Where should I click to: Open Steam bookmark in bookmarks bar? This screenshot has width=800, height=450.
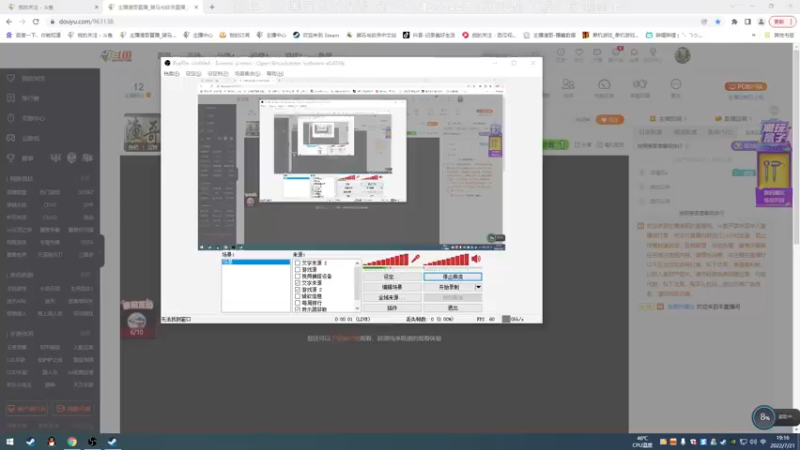click(x=316, y=35)
